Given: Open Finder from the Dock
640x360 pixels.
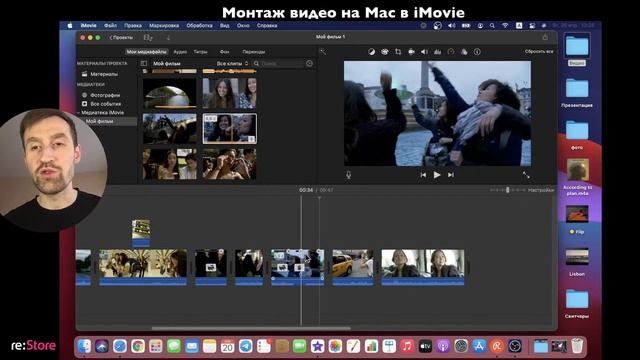Looking at the screenshot, I should (x=84, y=347).
